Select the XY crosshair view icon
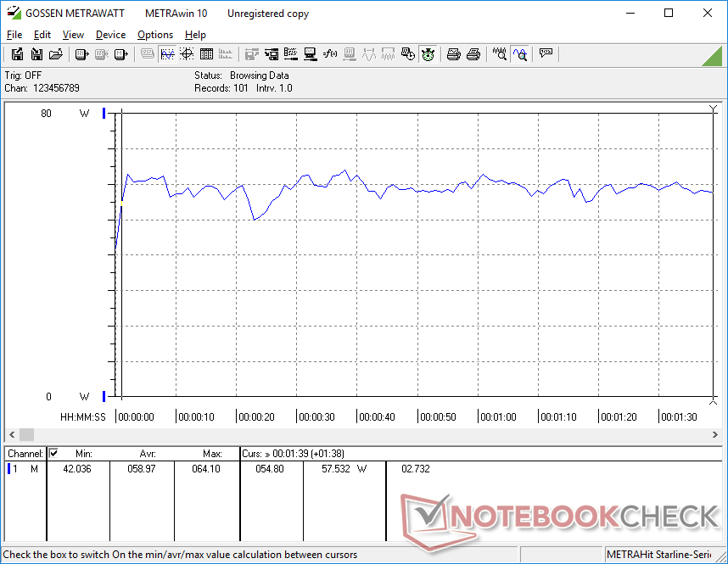The width and height of the screenshot is (728, 564). [x=187, y=54]
